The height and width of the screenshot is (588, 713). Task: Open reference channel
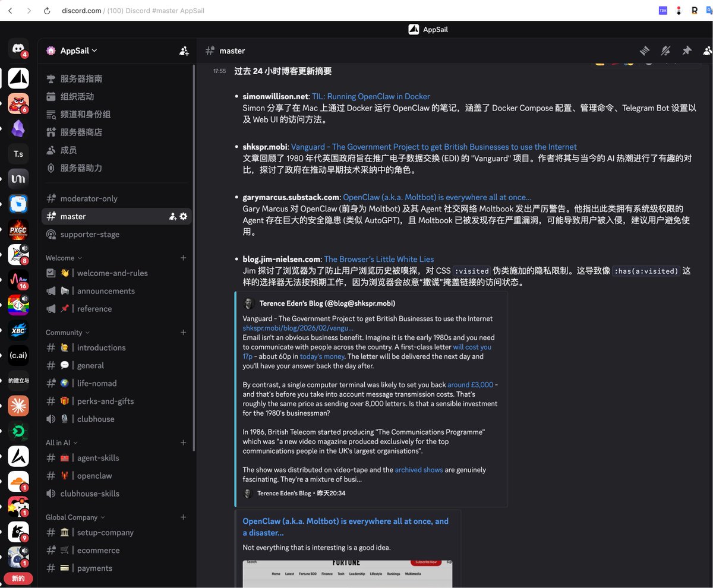116,309
